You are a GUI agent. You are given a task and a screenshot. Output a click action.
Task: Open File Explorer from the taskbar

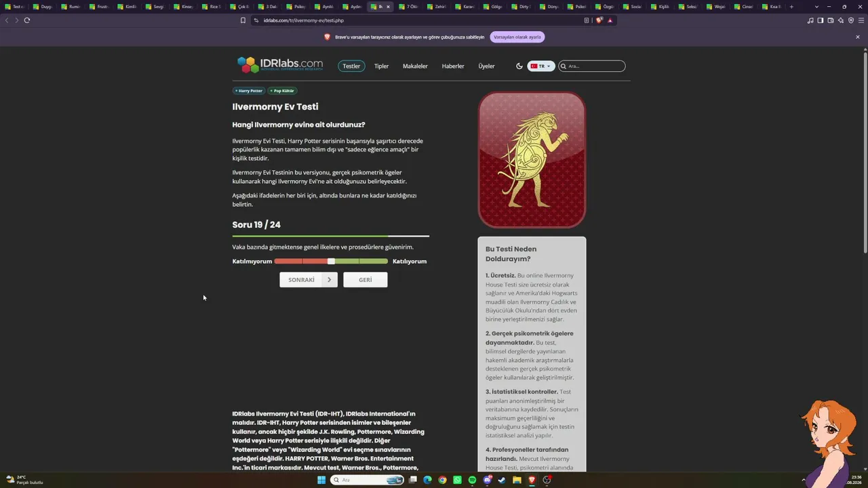tap(517, 480)
